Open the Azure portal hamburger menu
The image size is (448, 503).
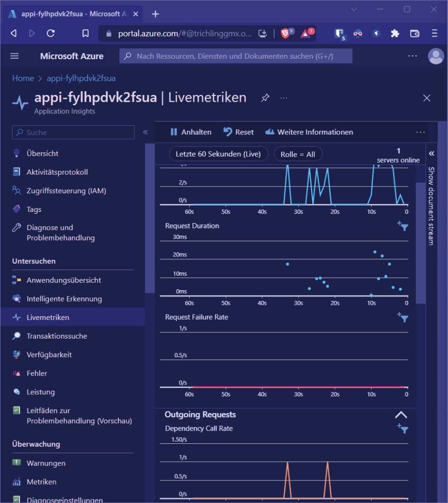click(14, 56)
